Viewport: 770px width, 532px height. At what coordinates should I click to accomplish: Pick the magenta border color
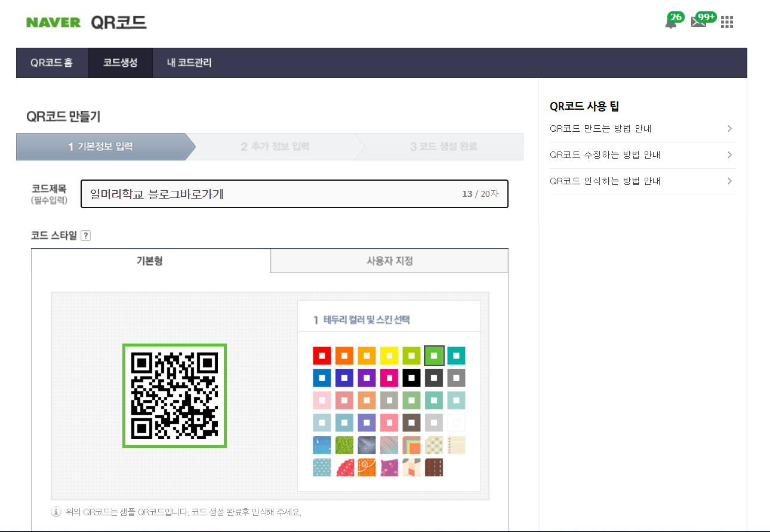pyautogui.click(x=389, y=378)
